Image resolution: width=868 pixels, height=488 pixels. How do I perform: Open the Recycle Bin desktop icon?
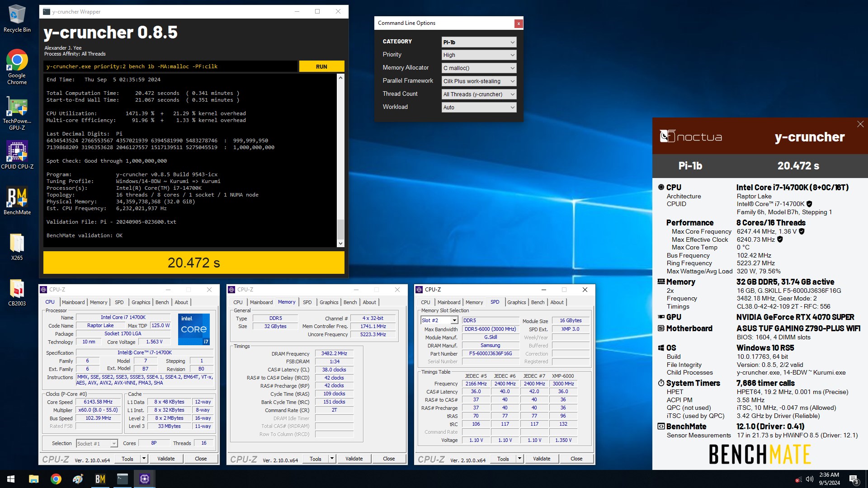coord(17,19)
